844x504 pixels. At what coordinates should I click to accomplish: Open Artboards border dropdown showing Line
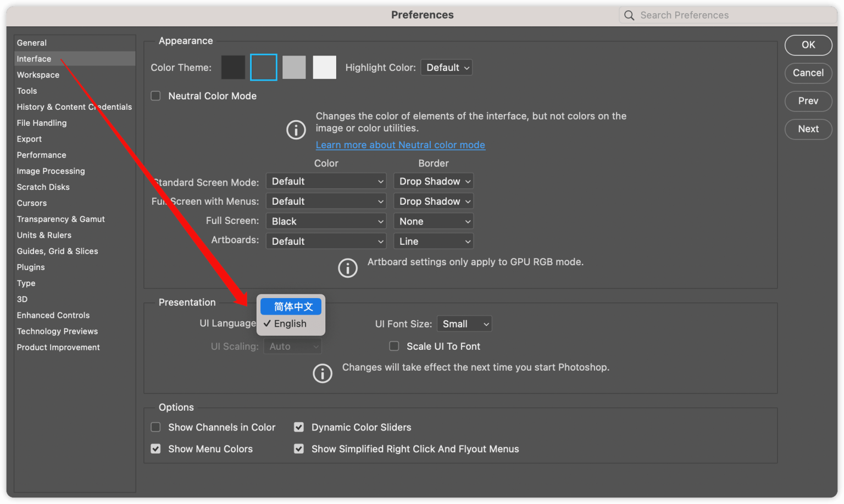434,241
